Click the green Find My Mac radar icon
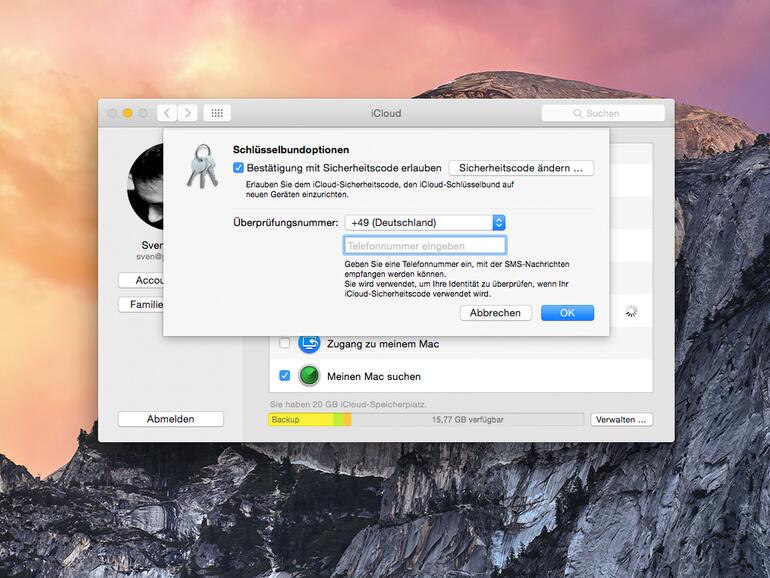This screenshot has height=578, width=770. [309, 376]
